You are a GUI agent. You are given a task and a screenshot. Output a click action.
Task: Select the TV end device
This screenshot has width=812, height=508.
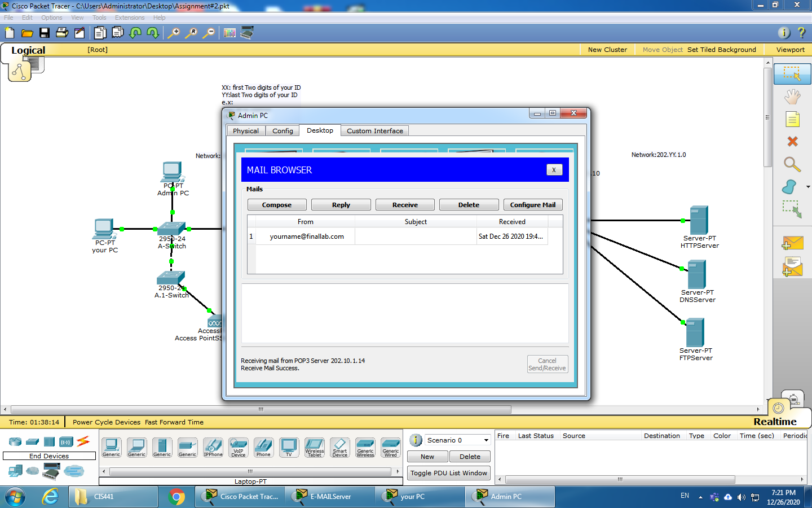click(x=289, y=447)
